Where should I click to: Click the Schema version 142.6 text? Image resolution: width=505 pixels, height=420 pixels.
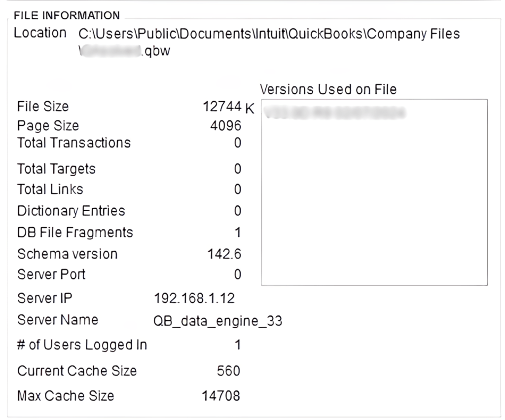pos(225,254)
